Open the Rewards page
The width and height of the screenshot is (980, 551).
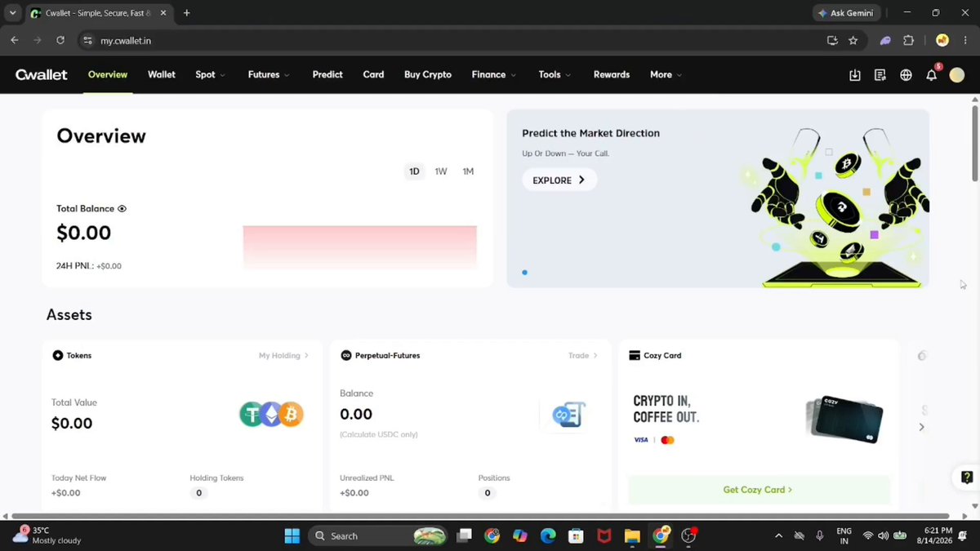click(x=612, y=75)
